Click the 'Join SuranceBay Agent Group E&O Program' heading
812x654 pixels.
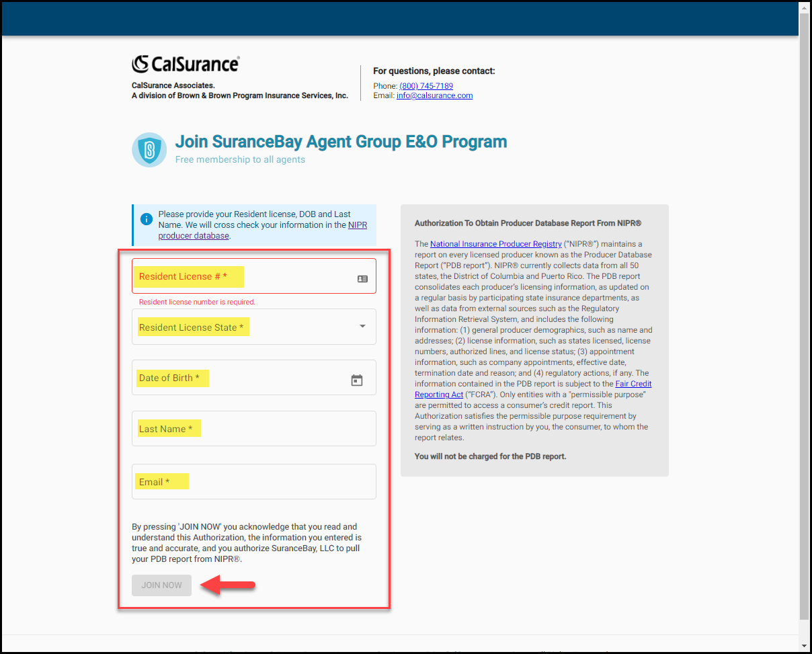(341, 142)
